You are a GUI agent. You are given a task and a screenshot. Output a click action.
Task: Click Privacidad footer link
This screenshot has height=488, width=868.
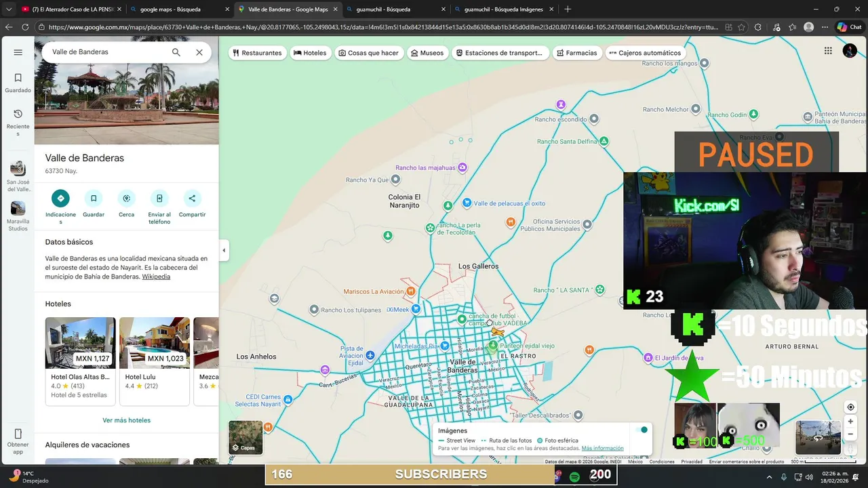pos(692,462)
